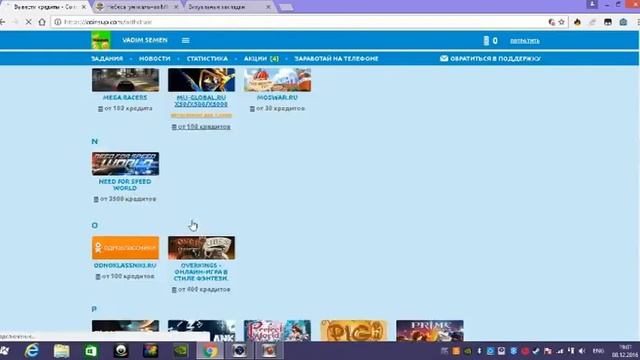Open the Windows Start button

[x=4, y=351]
